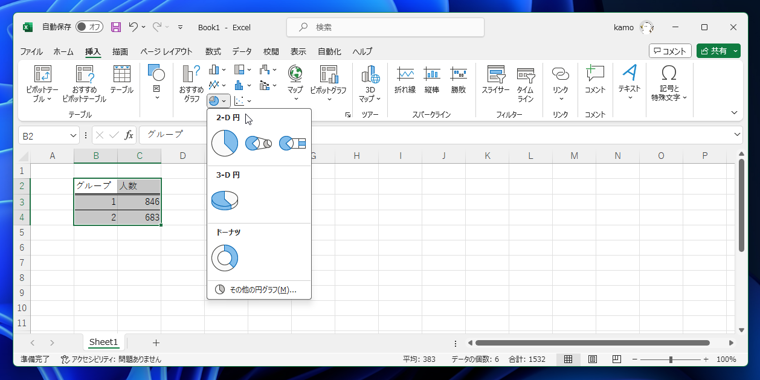Select the pie of pie chart

[258, 143]
